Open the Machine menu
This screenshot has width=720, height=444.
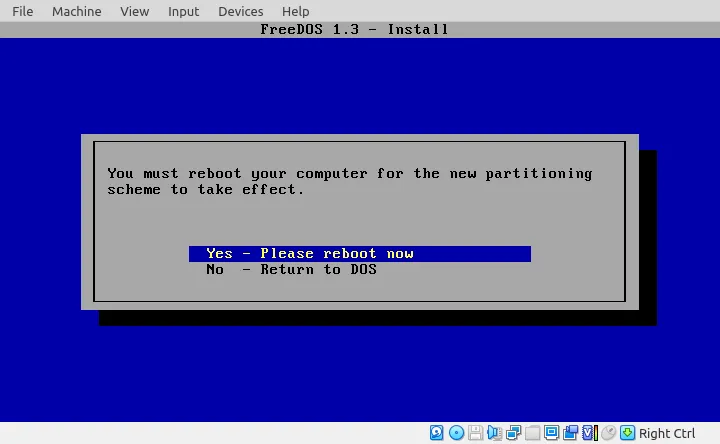point(76,11)
